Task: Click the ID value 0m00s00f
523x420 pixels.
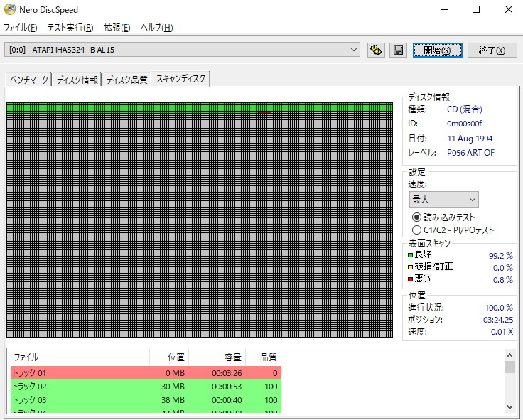Action: [x=464, y=124]
